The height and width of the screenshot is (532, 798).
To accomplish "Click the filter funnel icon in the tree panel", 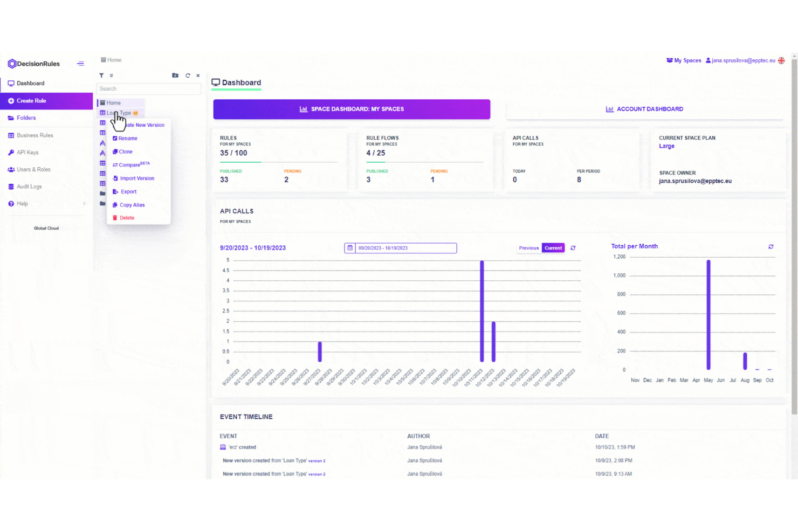I will [101, 75].
